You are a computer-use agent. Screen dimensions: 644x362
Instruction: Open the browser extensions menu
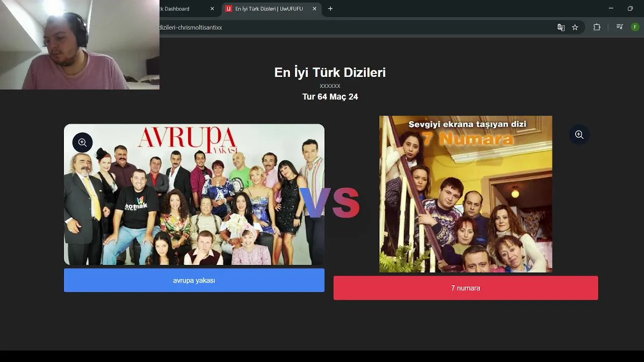597,27
